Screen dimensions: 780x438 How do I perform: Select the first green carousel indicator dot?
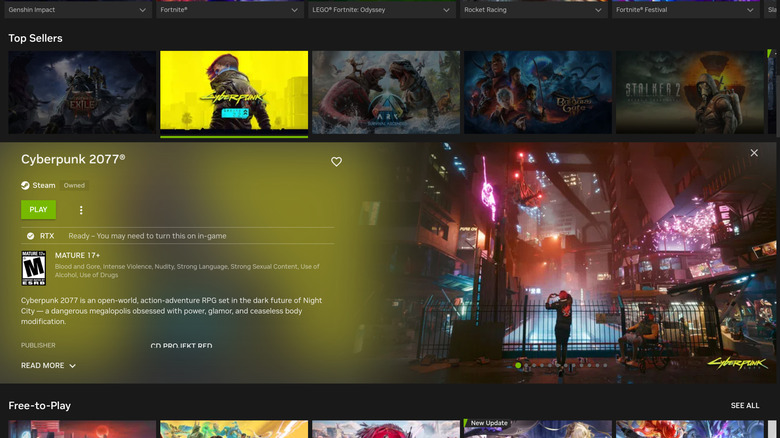tap(518, 366)
